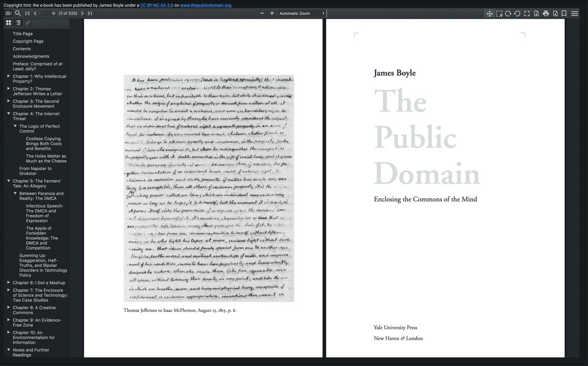This screenshot has width=588, height=366.
Task: Click "Yale University Press" text
Action: [x=396, y=328]
